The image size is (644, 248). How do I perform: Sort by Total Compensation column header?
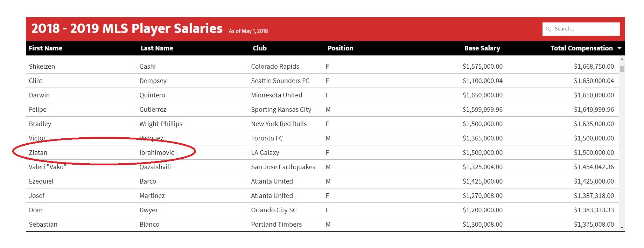(582, 48)
